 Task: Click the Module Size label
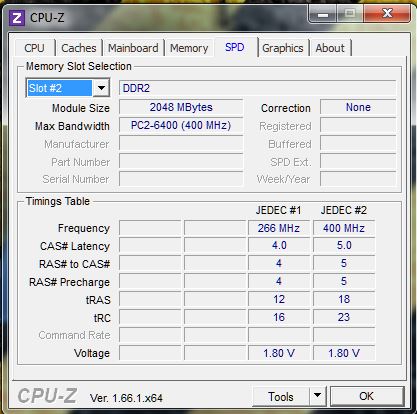point(81,108)
